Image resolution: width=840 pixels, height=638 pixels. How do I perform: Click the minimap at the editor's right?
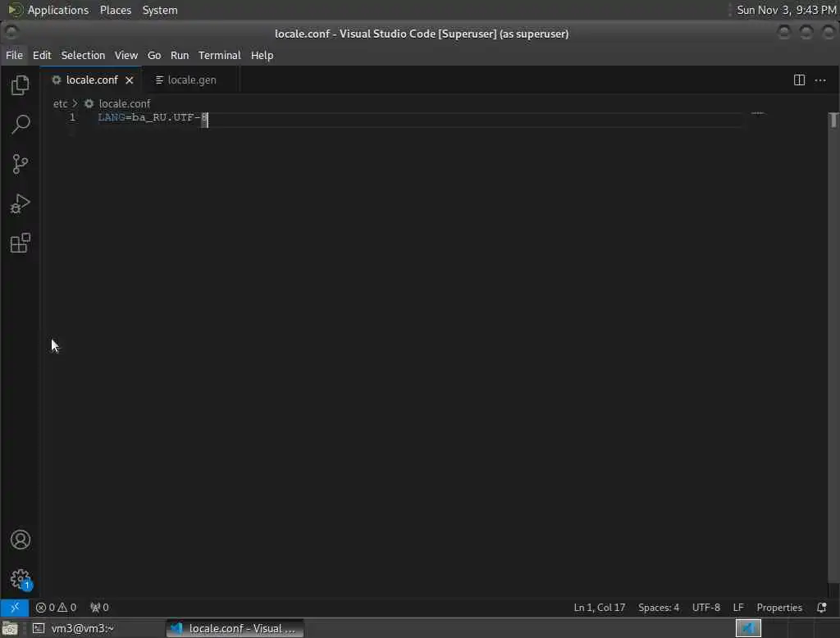click(757, 113)
